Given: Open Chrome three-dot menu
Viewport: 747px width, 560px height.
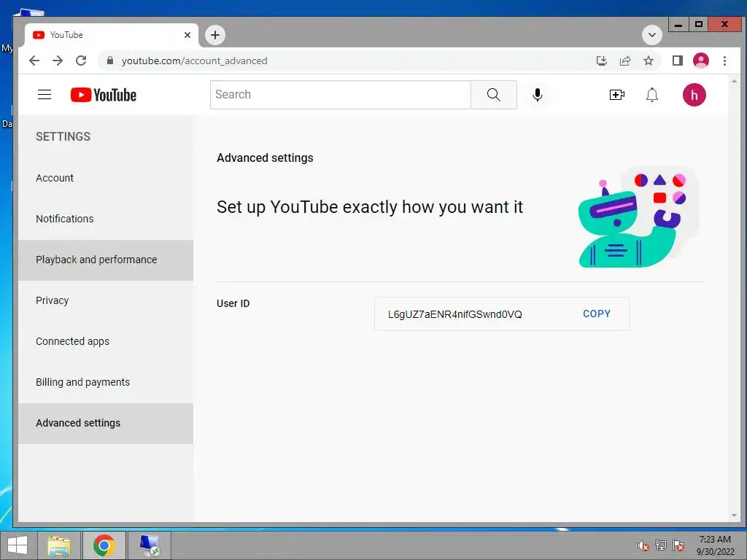Looking at the screenshot, I should [x=724, y=61].
